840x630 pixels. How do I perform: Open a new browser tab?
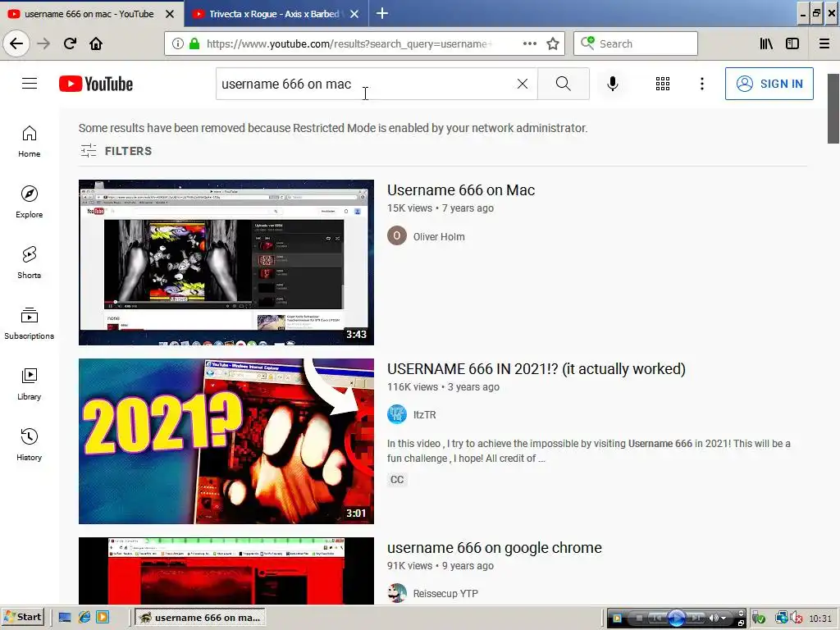coord(382,13)
